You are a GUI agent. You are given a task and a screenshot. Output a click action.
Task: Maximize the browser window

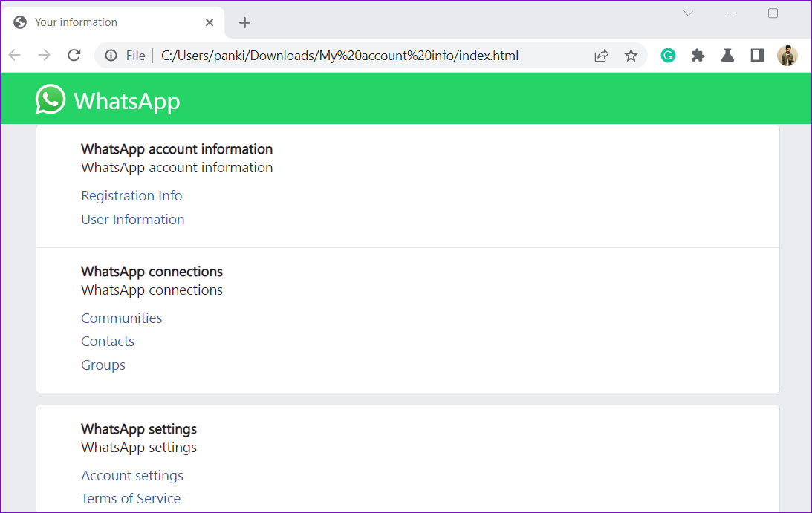click(x=773, y=13)
